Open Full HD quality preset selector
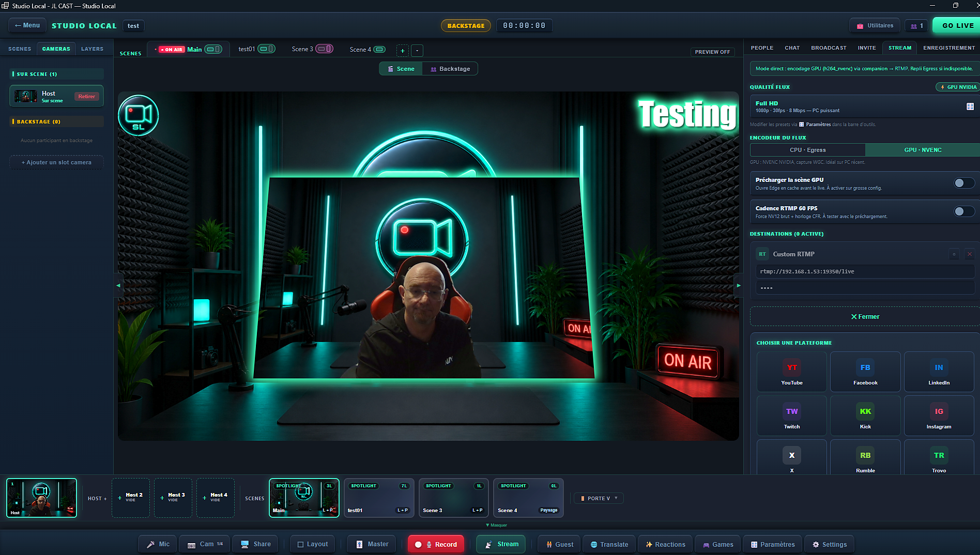Image resolution: width=980 pixels, height=555 pixels. tap(865, 106)
